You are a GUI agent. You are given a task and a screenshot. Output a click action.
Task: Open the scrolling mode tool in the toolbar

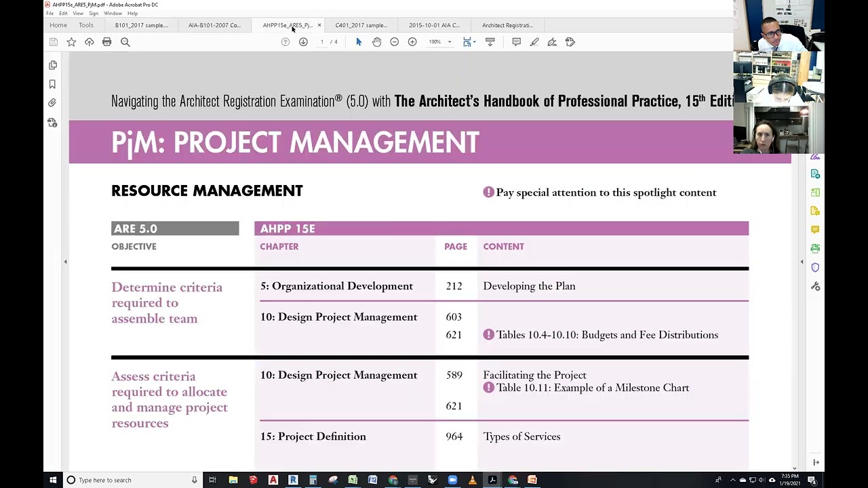click(490, 42)
